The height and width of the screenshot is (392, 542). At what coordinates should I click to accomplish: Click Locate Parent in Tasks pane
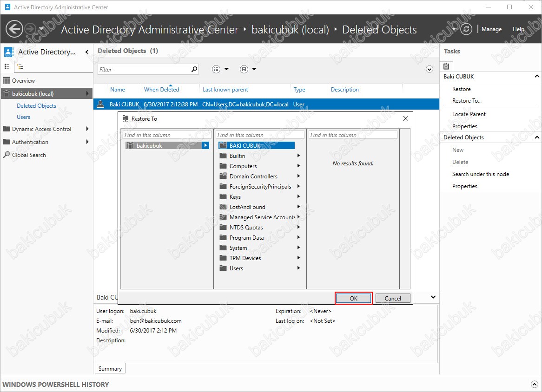[469, 114]
